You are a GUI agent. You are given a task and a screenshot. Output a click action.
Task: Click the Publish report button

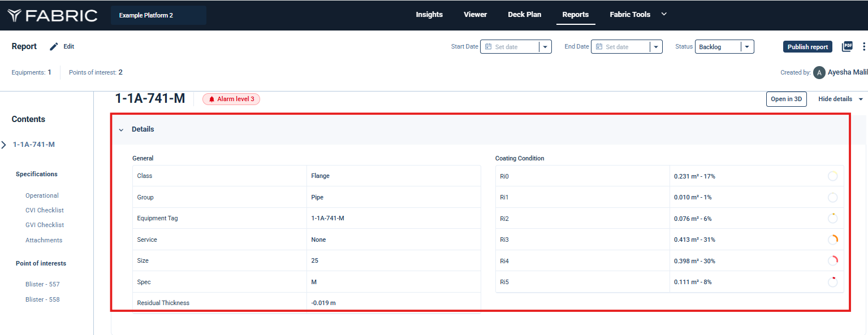807,47
